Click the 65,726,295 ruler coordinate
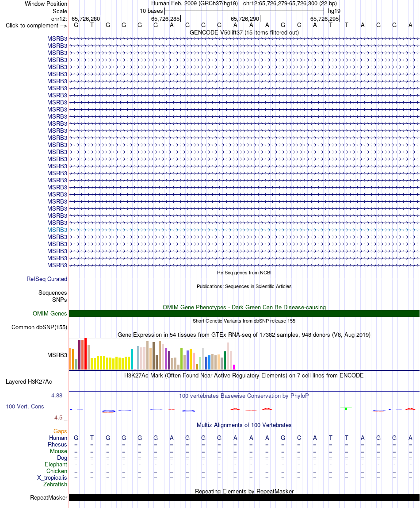Screen dimensions: 420x508 (325, 19)
